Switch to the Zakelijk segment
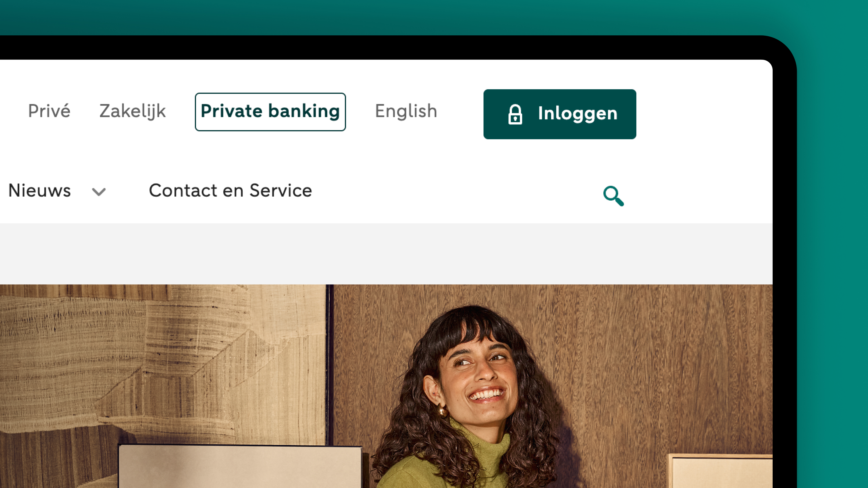This screenshot has height=488, width=868. pyautogui.click(x=132, y=111)
